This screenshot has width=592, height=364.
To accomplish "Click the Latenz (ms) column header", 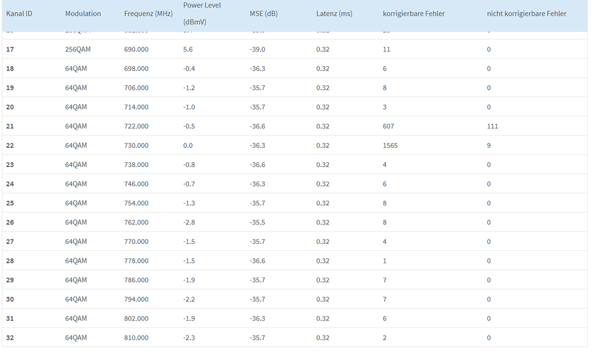I will pos(334,14).
